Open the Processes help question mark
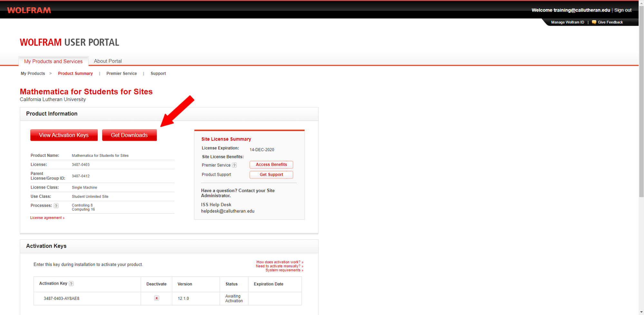The width and height of the screenshot is (644, 315). point(56,206)
